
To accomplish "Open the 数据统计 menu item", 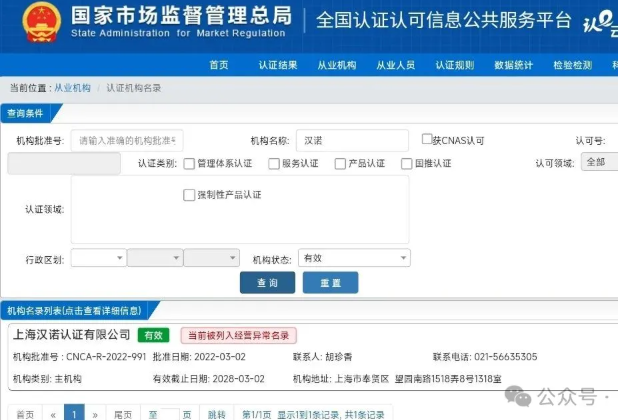I will pos(514,65).
